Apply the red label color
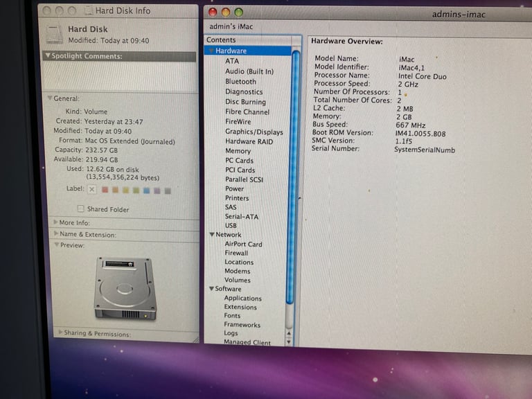The image size is (532, 399). point(105,190)
